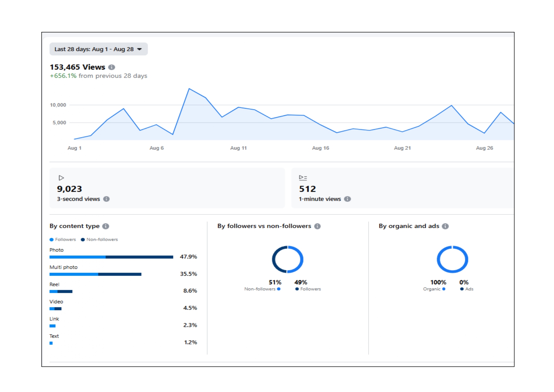This screenshot has width=554, height=392.
Task: Click the info icon beside 3-second views
Action: (106, 199)
